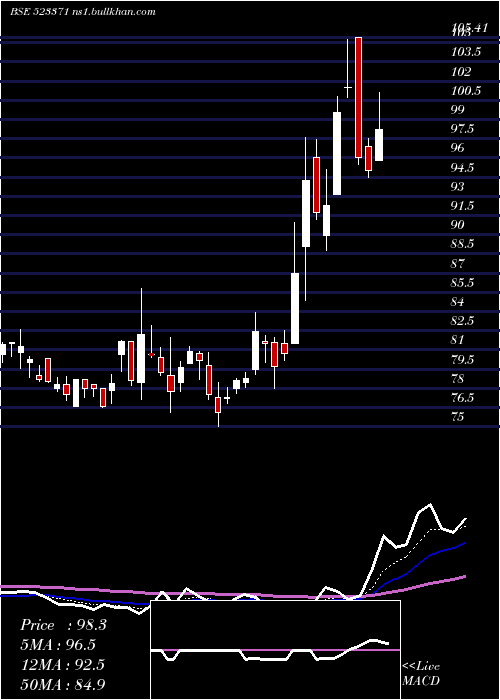The width and height of the screenshot is (500, 700).
Task: Click the 79.5 price axis label
Action: [463, 359]
